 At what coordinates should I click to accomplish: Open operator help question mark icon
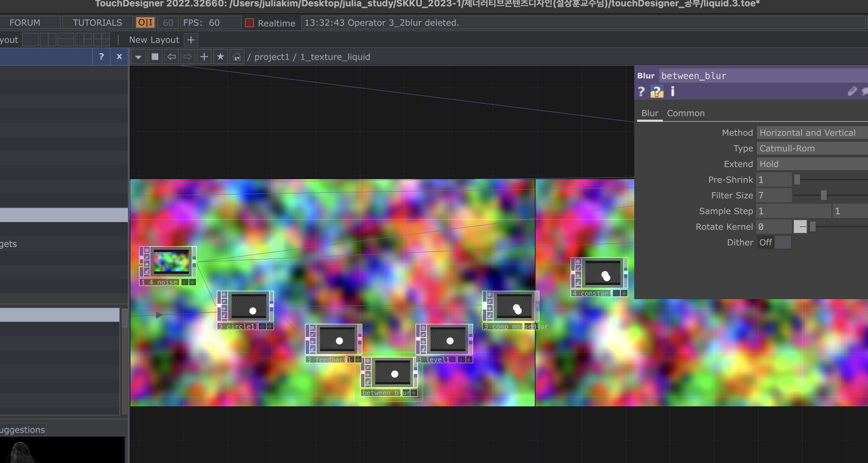641,92
